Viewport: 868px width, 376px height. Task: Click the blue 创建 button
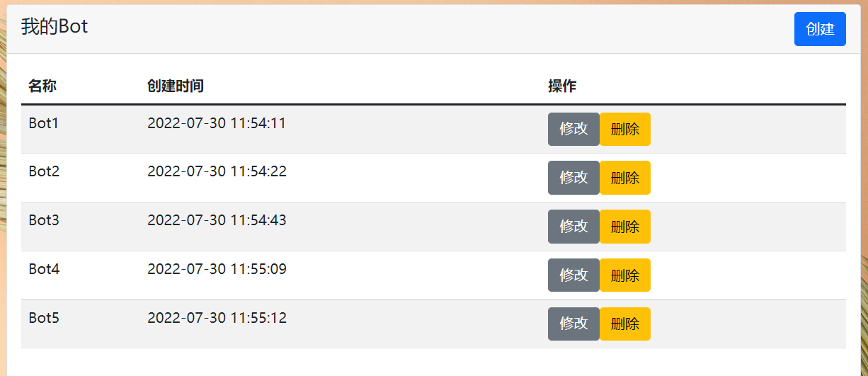pos(820,29)
